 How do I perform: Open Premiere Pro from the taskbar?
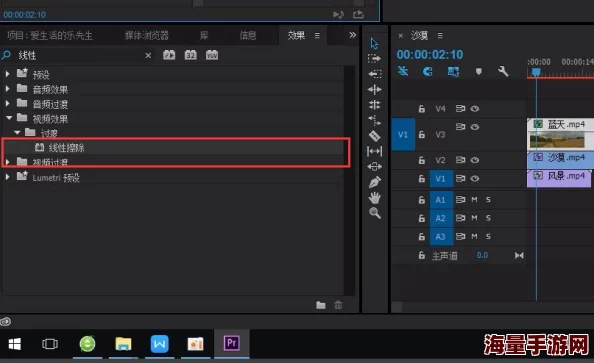[231, 343]
